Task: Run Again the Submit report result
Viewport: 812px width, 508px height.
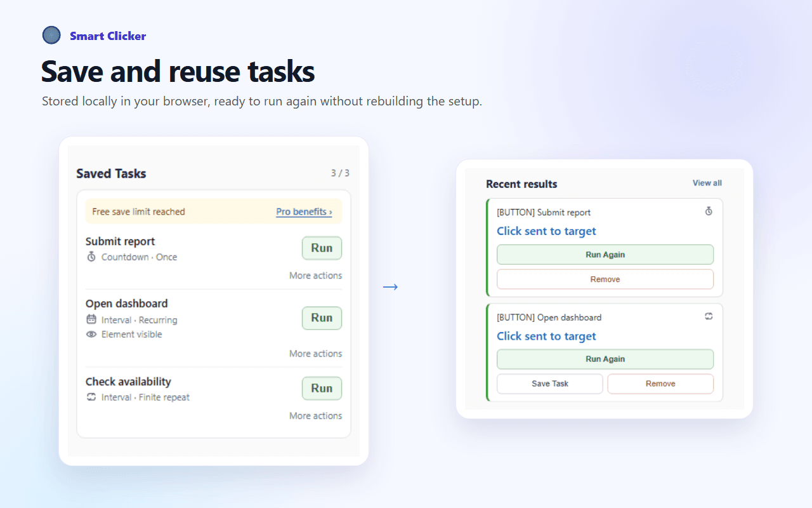Action: click(605, 255)
